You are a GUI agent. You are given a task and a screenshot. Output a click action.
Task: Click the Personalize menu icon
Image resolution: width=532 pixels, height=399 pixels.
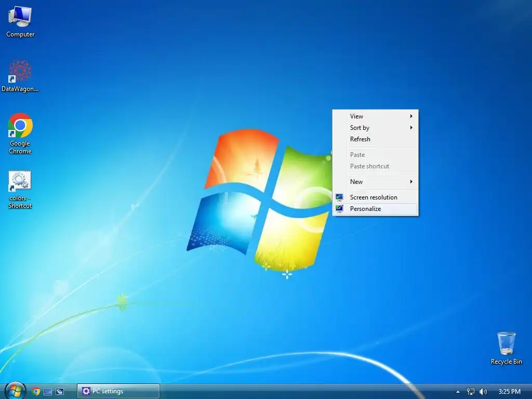coord(339,209)
